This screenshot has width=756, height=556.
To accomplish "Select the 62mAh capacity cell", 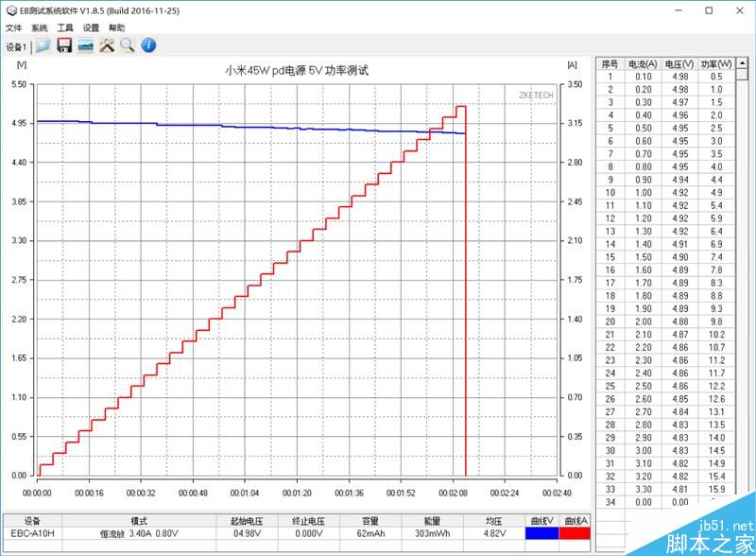I will pyautogui.click(x=370, y=533).
